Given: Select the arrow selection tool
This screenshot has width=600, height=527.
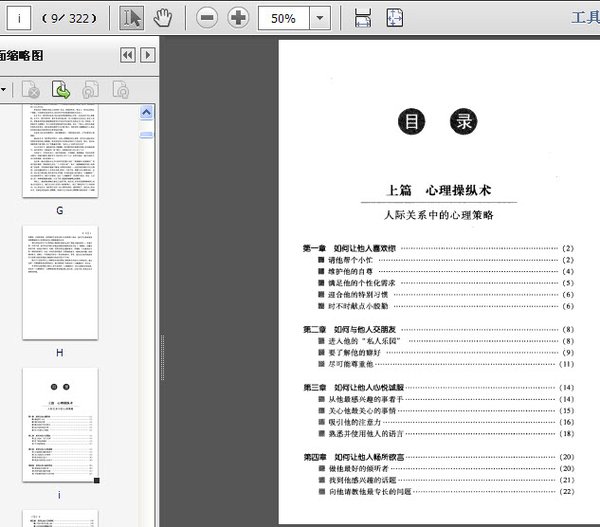Looking at the screenshot, I should [130, 18].
